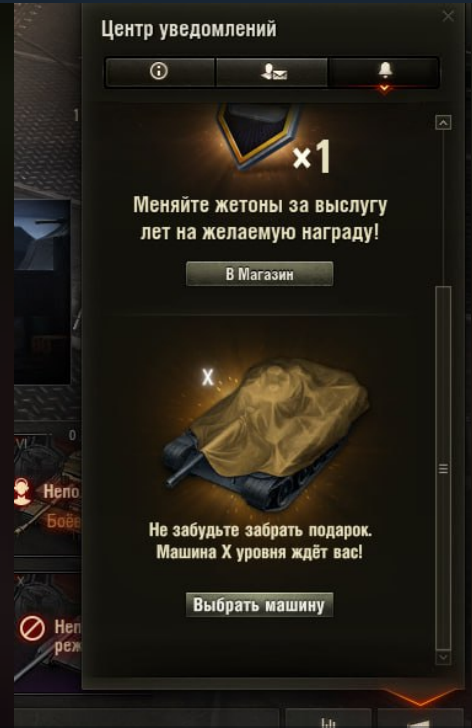Image resolution: width=472 pixels, height=728 pixels.
Task: Open the shop via В Магазин button
Action: pos(259,274)
